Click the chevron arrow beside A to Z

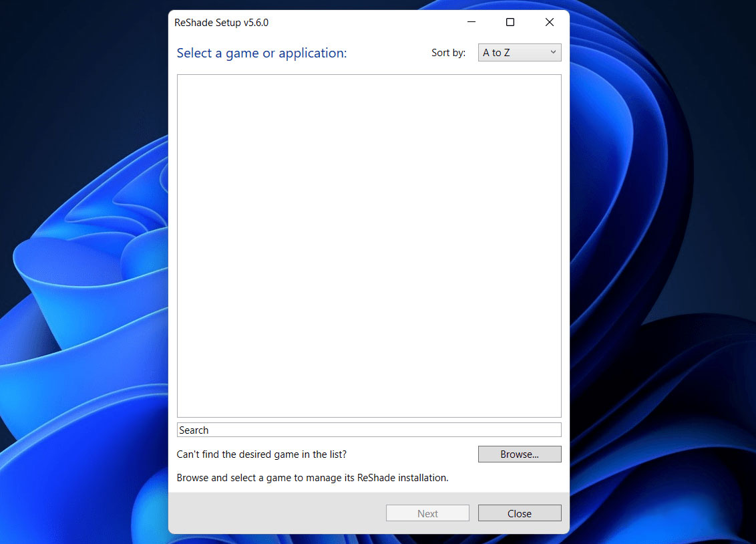tap(552, 53)
